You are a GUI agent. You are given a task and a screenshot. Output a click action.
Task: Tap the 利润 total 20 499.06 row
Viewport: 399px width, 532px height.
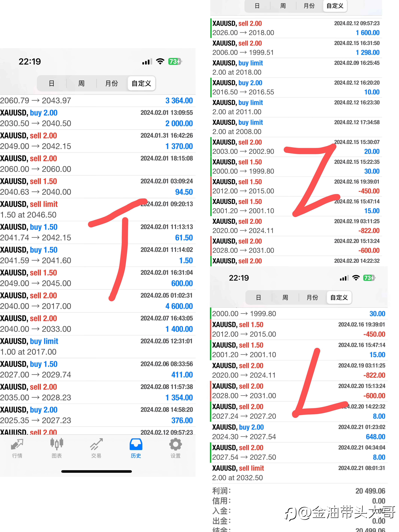(x=299, y=491)
